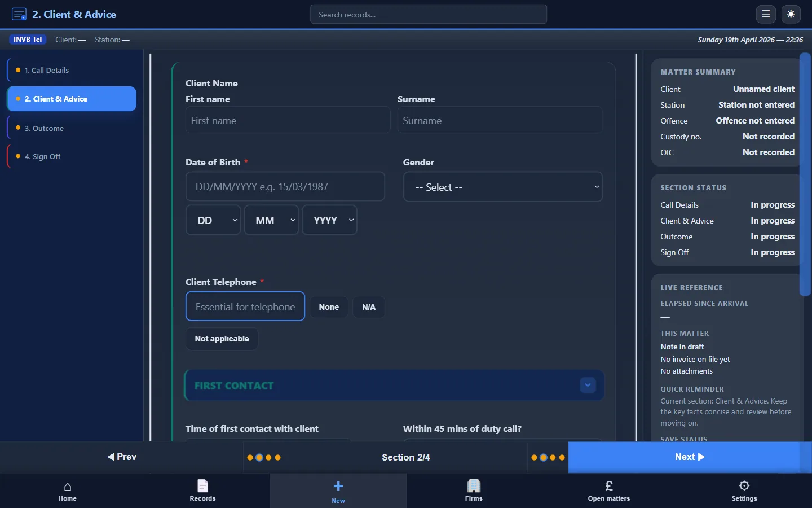Open the hamburger menu icon
This screenshot has width=812, height=508.
(x=766, y=14)
